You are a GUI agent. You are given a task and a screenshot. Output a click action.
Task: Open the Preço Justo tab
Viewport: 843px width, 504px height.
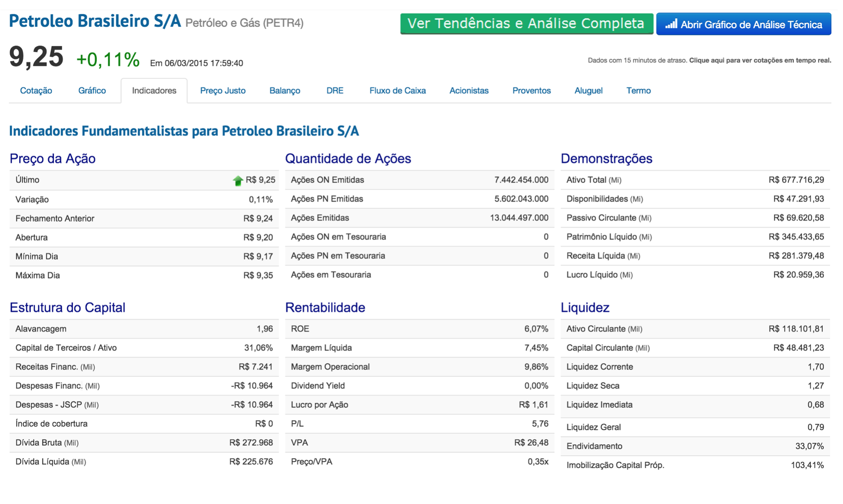pos(223,90)
